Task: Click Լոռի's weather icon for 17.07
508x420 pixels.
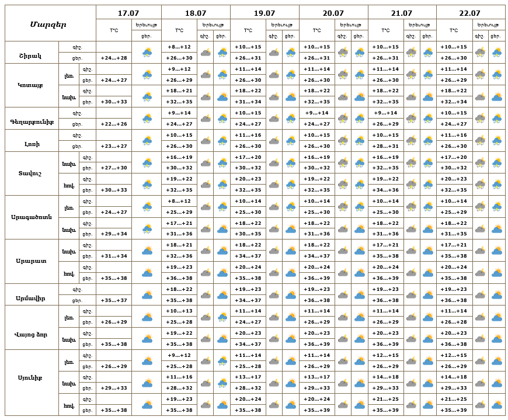Action: (147, 141)
